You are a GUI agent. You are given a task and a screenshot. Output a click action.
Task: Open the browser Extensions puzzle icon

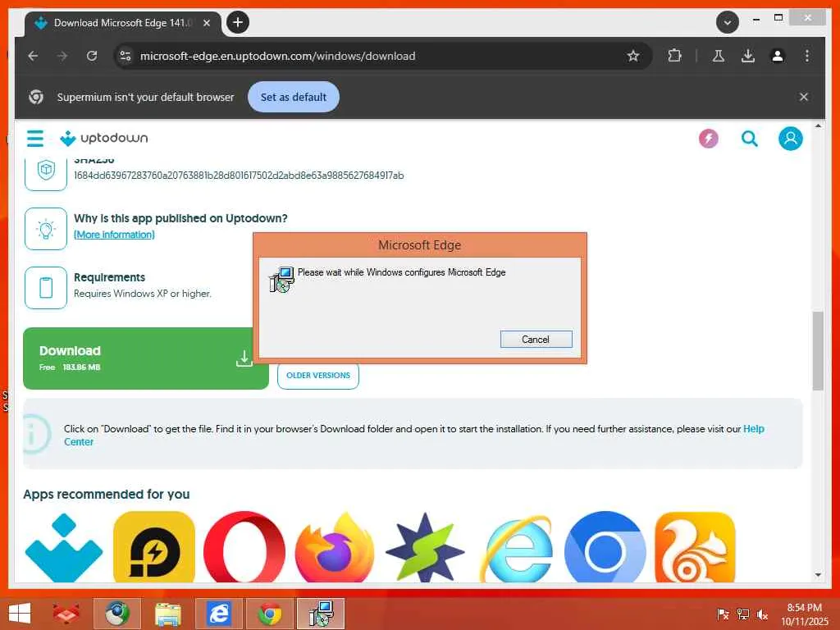pyautogui.click(x=674, y=56)
